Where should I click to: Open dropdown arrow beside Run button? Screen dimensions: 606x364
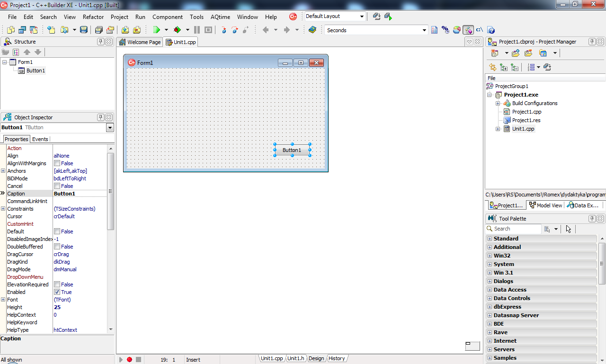click(x=166, y=30)
